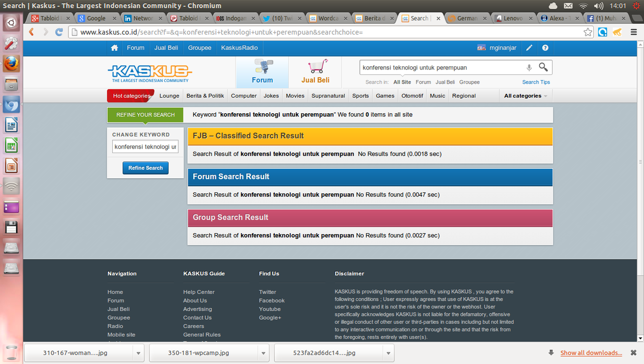Open LibreOffice Writer from the launcher
This screenshot has width=644, height=364.
12,124
